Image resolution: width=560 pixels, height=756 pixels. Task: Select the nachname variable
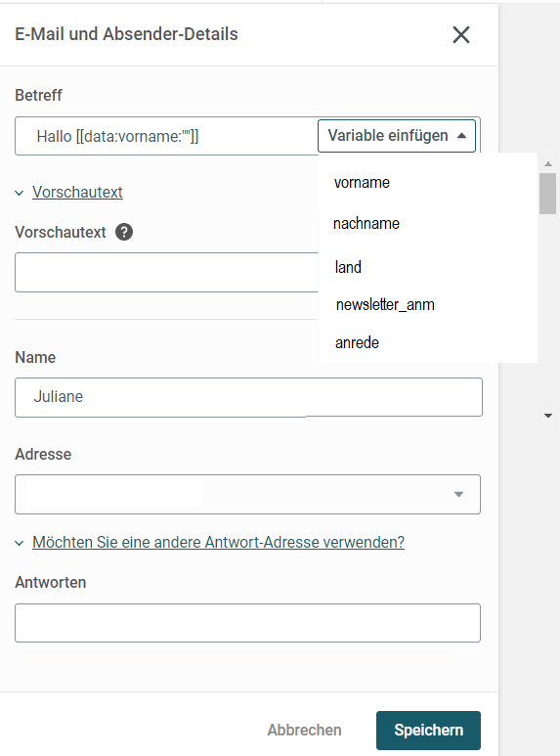366,224
